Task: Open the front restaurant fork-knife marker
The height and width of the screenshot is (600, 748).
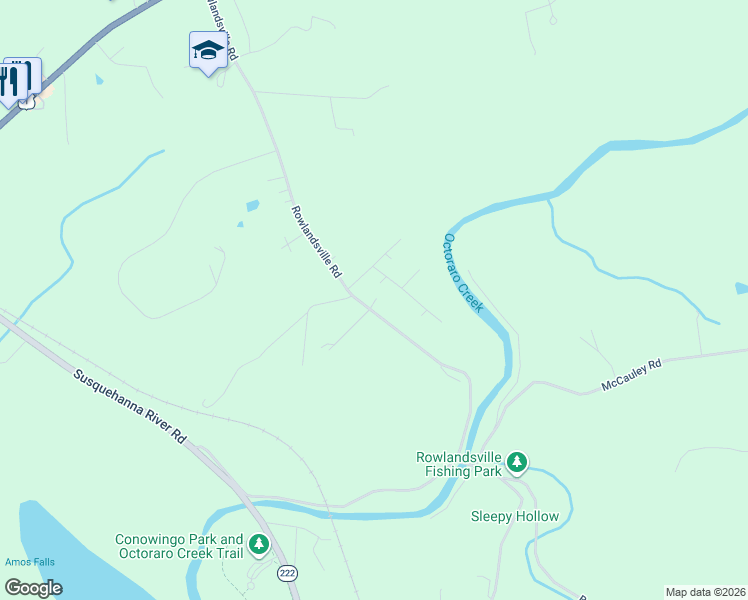Action: click(10, 83)
